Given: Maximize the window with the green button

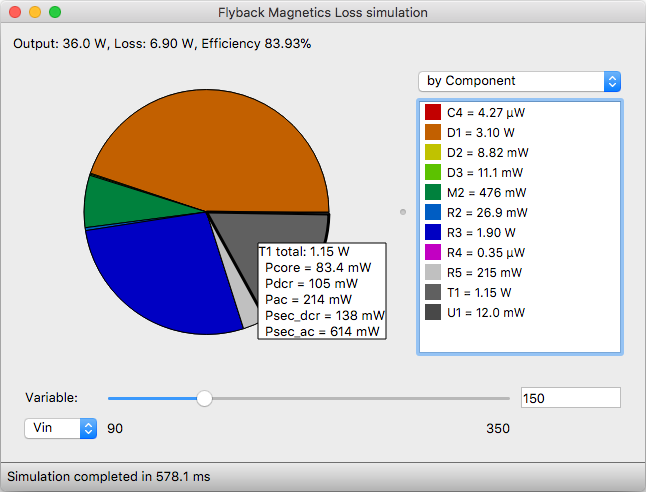Looking at the screenshot, I should (x=55, y=12).
